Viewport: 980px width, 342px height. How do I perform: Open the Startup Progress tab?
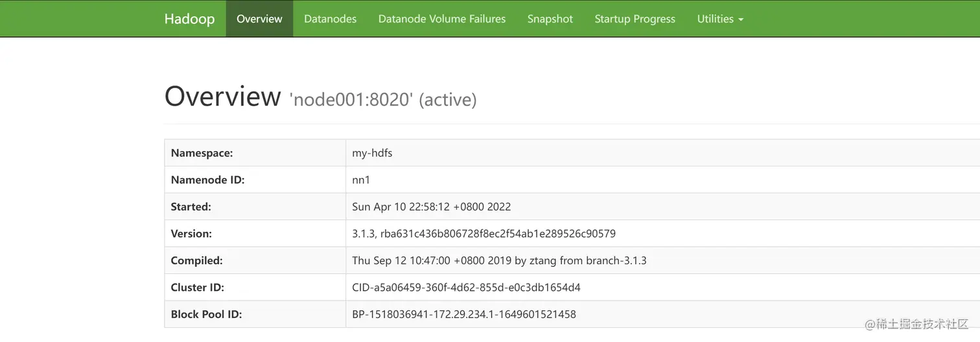pyautogui.click(x=635, y=19)
